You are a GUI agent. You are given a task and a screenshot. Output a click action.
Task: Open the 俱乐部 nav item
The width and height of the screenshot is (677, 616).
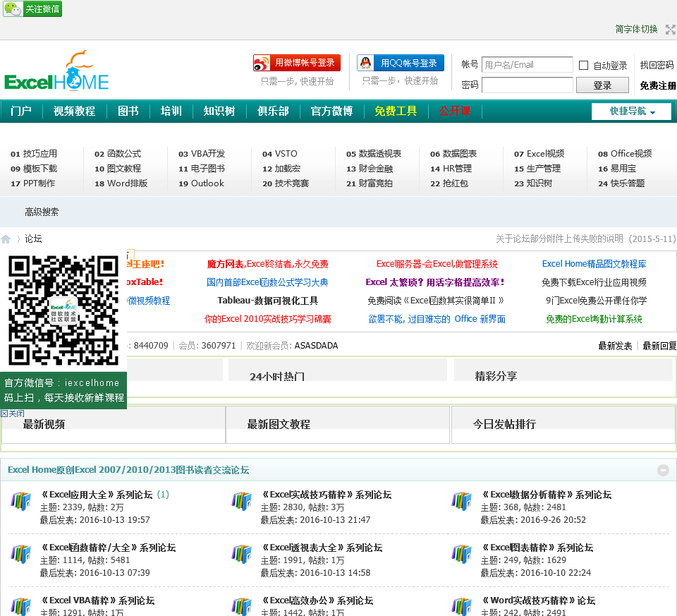pyautogui.click(x=273, y=111)
